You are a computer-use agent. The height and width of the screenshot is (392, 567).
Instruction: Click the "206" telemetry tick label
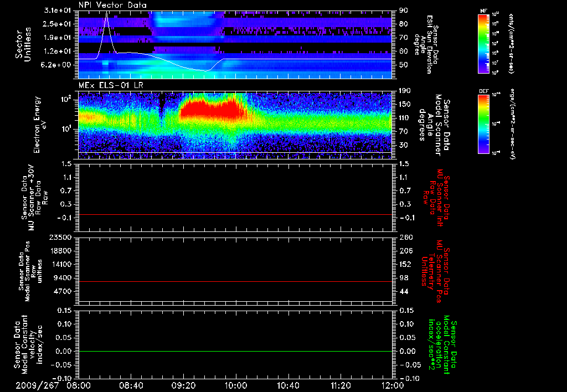405,251
